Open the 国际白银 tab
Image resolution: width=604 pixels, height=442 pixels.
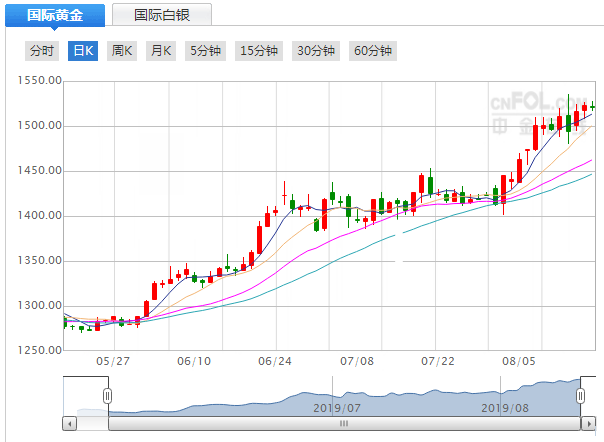point(161,15)
